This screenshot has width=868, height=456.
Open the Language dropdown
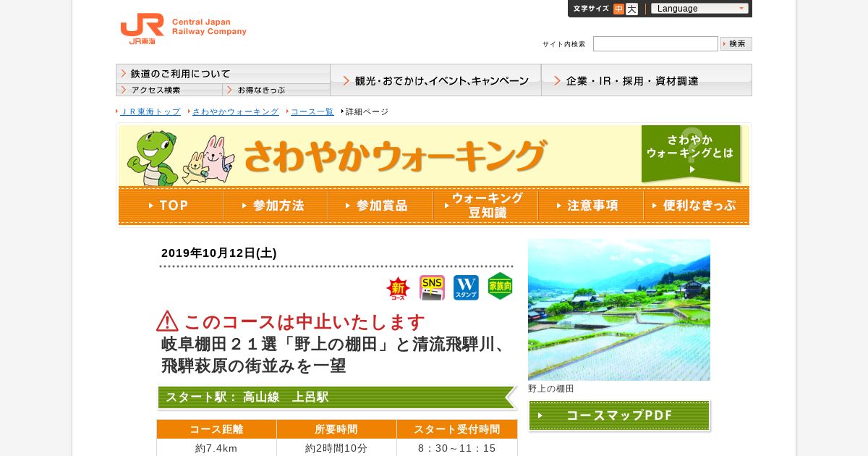[699, 9]
